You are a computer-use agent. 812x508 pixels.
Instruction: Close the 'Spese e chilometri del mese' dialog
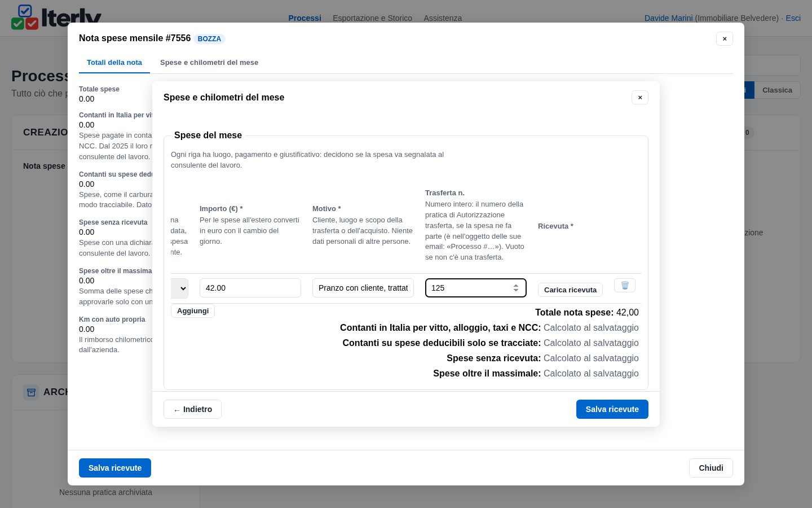tap(640, 98)
